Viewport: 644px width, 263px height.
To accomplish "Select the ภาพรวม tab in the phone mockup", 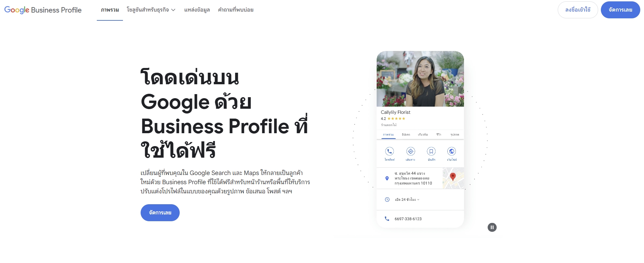I will coord(388,135).
